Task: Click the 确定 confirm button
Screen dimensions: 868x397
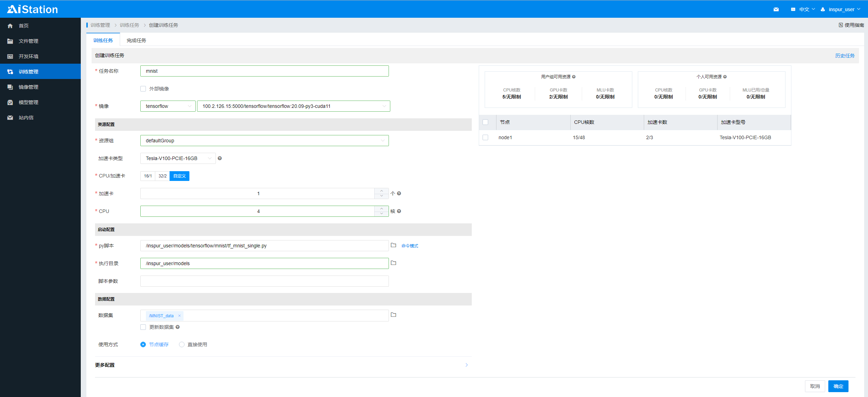Action: (838, 386)
